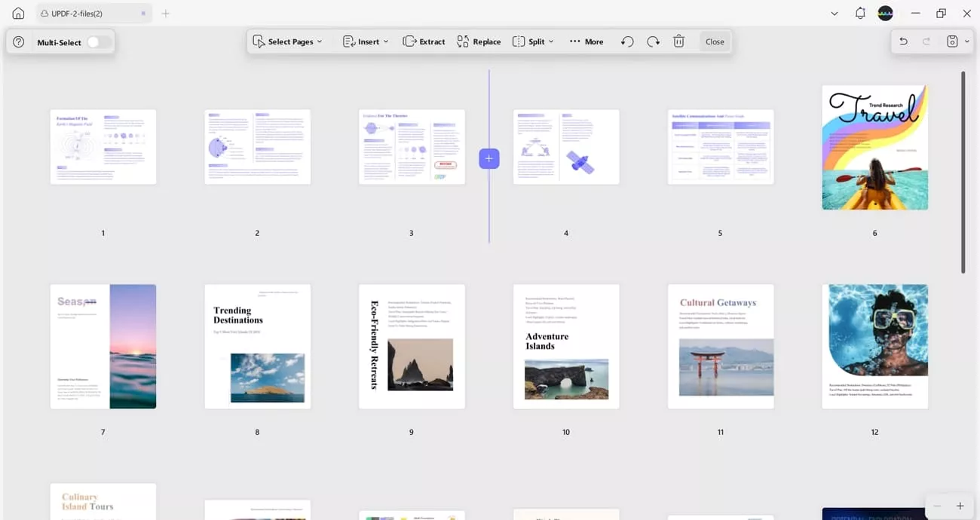Rotate pages clockwise
Viewport: 980px width, 520px height.
tap(653, 41)
